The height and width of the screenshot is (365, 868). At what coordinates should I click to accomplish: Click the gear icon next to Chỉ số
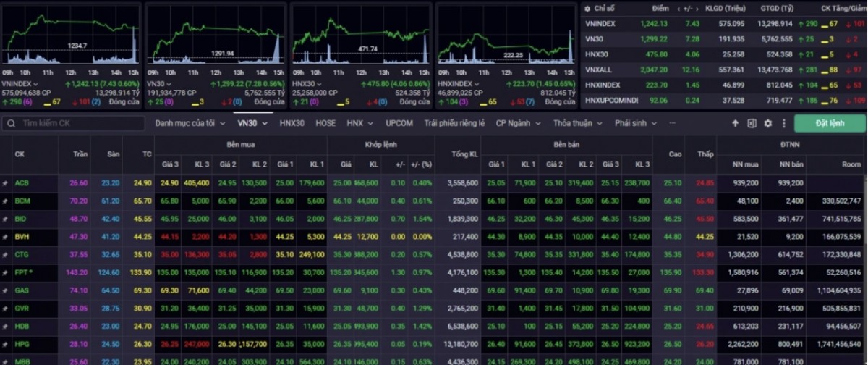click(587, 9)
